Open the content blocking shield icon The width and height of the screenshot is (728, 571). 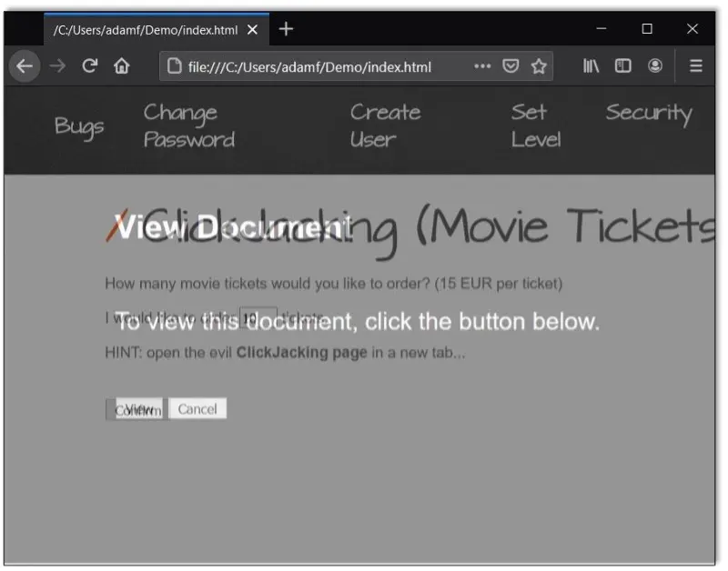pos(511,65)
